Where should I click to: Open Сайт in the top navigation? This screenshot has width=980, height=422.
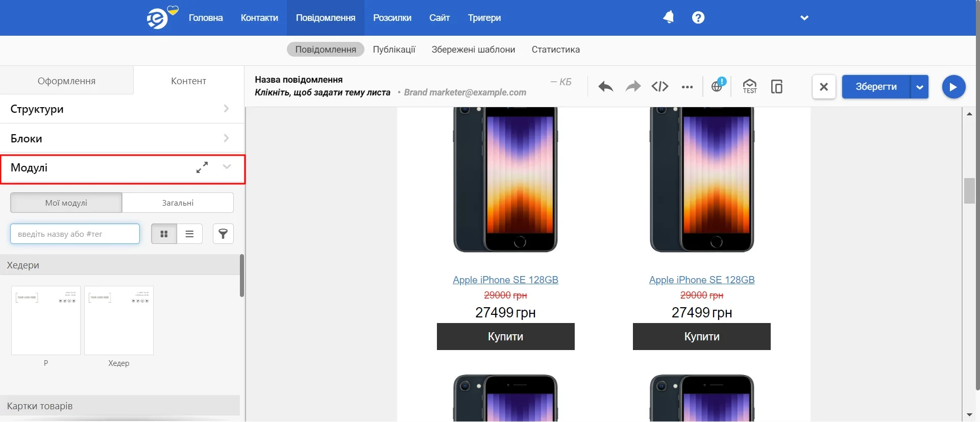[x=439, y=18]
